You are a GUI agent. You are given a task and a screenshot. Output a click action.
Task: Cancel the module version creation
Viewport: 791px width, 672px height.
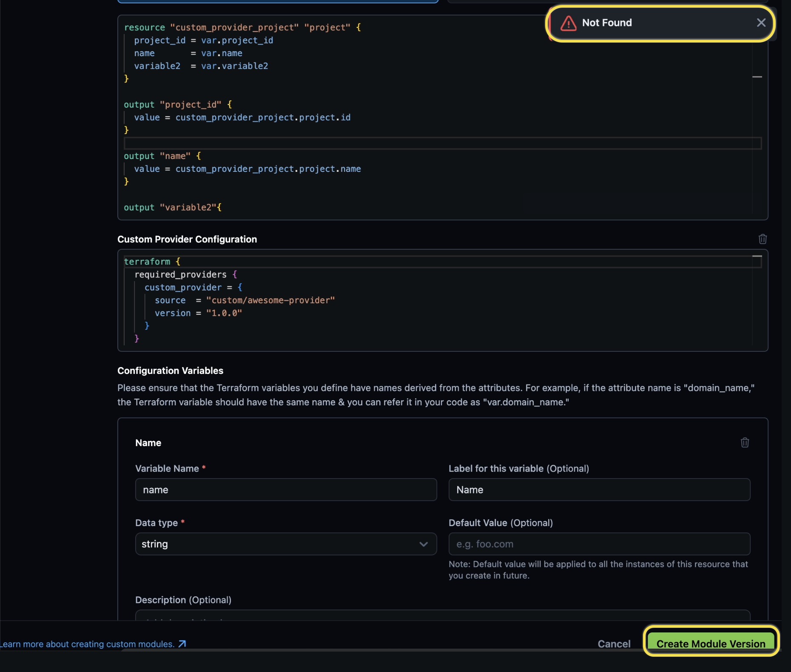pyautogui.click(x=614, y=644)
